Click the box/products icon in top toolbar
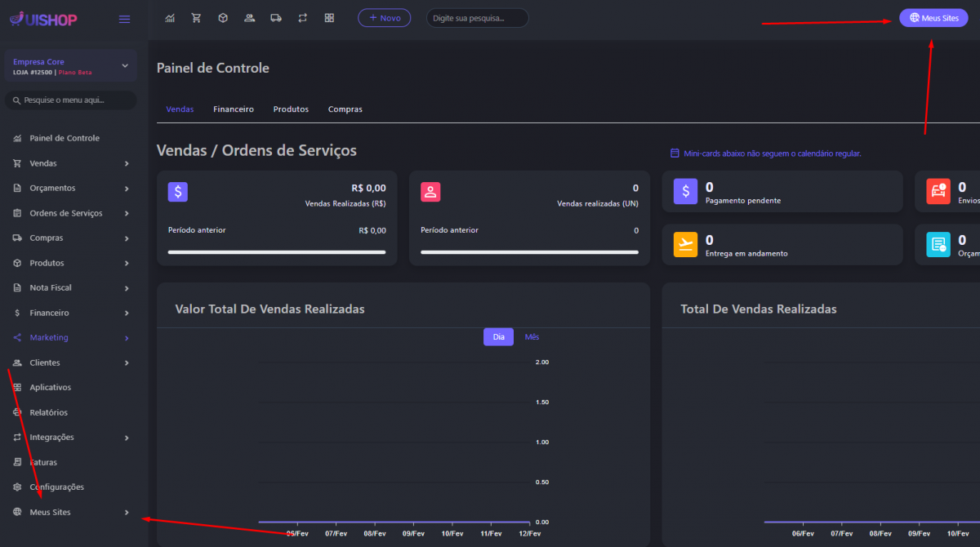This screenshot has height=547, width=980. click(223, 18)
